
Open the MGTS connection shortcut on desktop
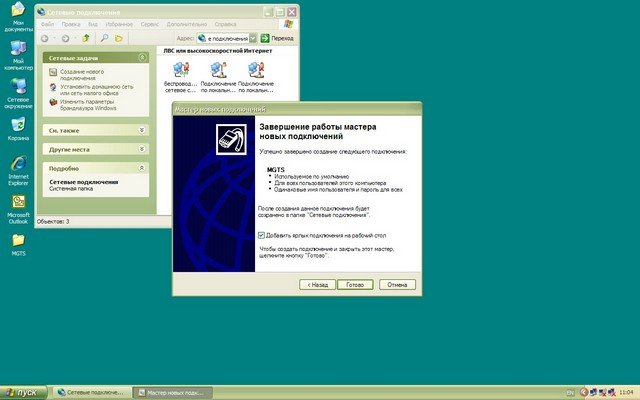(18, 240)
